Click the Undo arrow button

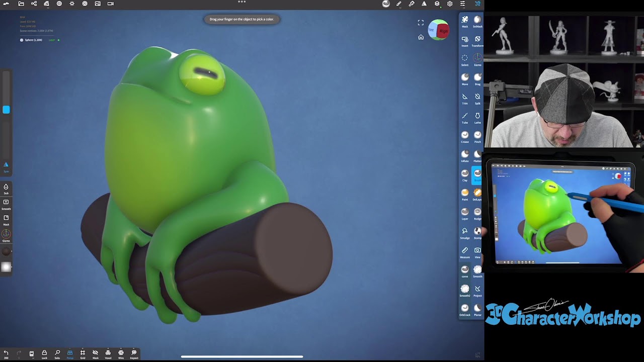(6, 354)
